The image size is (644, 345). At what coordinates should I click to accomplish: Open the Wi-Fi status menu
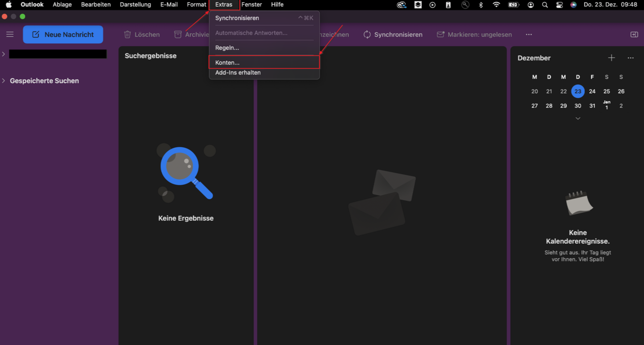(496, 4)
